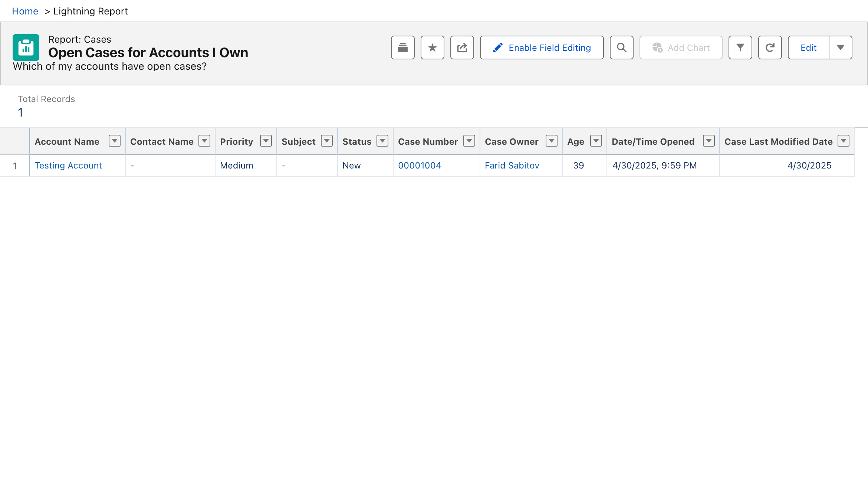
Task: Open Farid Sabitov owner link
Action: click(x=512, y=166)
